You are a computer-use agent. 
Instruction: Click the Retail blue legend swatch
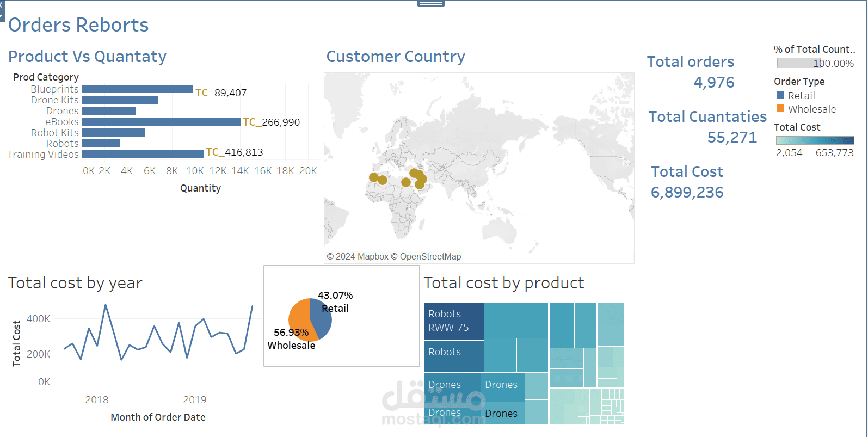point(780,95)
